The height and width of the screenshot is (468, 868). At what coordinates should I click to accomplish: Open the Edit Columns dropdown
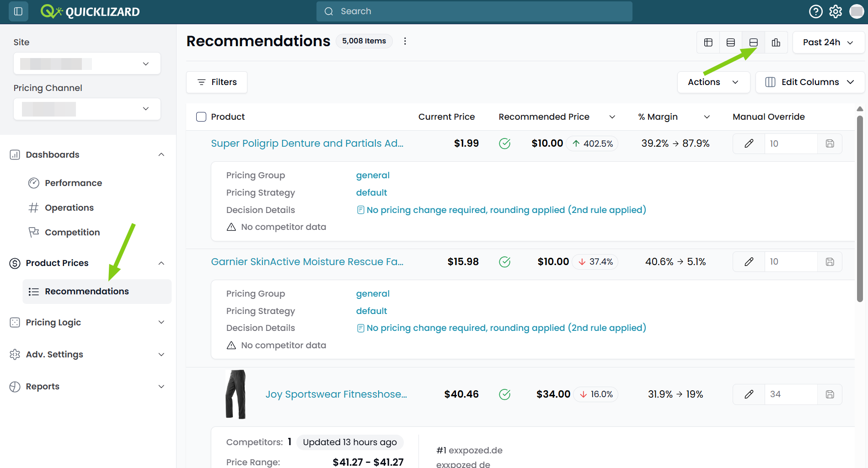coord(810,82)
